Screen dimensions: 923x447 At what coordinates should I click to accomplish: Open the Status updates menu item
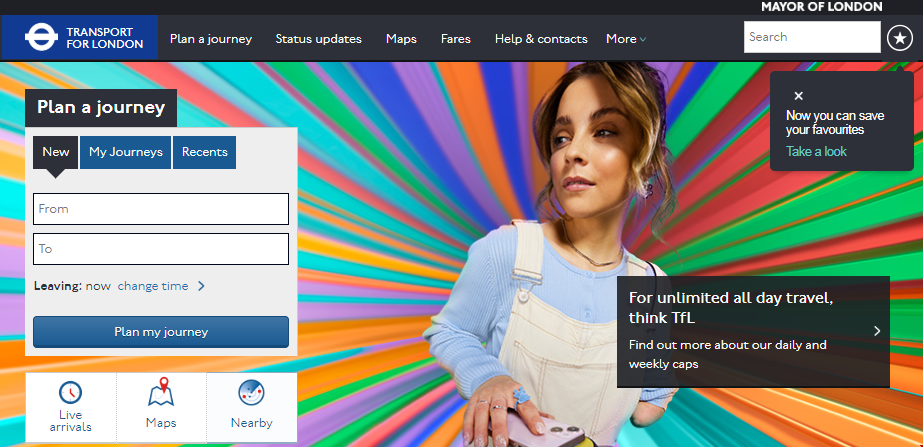coord(318,39)
